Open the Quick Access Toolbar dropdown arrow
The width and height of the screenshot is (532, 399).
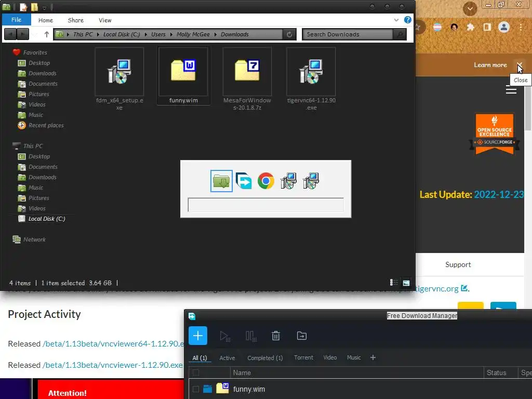pos(45,7)
